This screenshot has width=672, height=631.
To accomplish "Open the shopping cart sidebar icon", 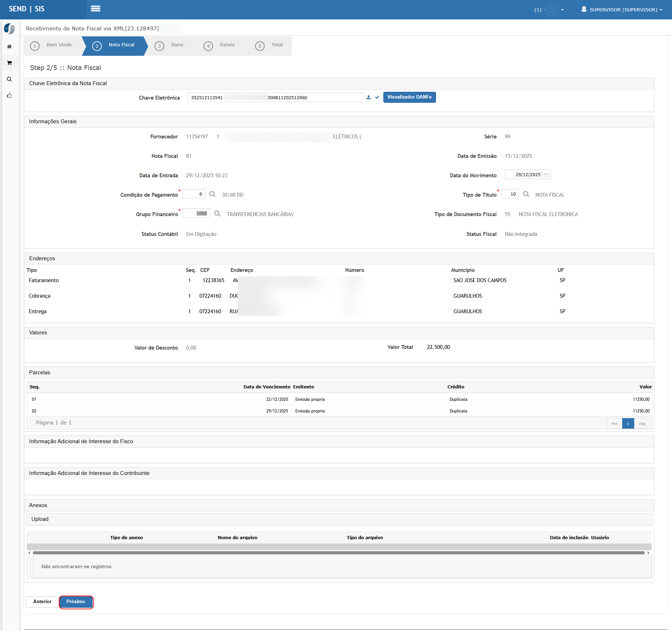I will pos(10,63).
